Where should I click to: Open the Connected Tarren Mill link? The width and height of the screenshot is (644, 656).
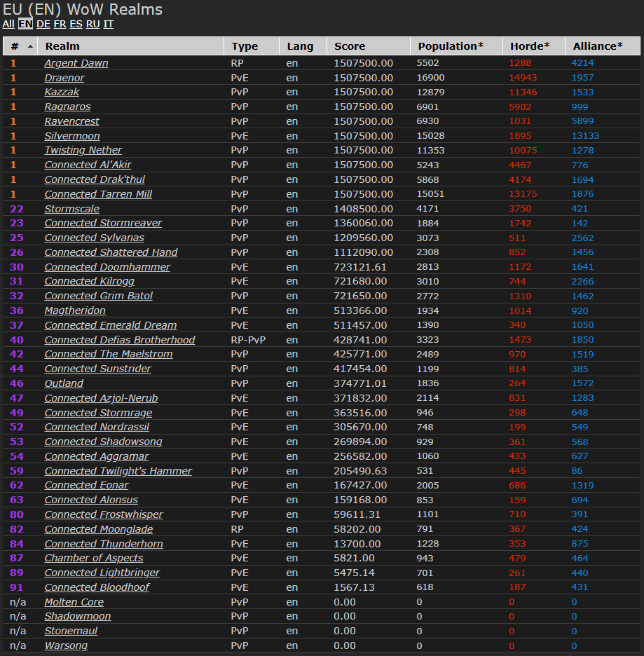click(98, 194)
